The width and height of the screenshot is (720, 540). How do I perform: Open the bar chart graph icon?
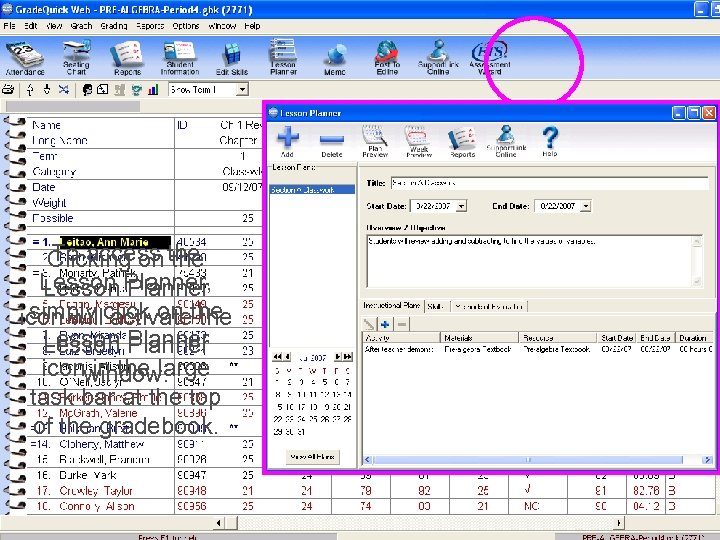[153, 90]
